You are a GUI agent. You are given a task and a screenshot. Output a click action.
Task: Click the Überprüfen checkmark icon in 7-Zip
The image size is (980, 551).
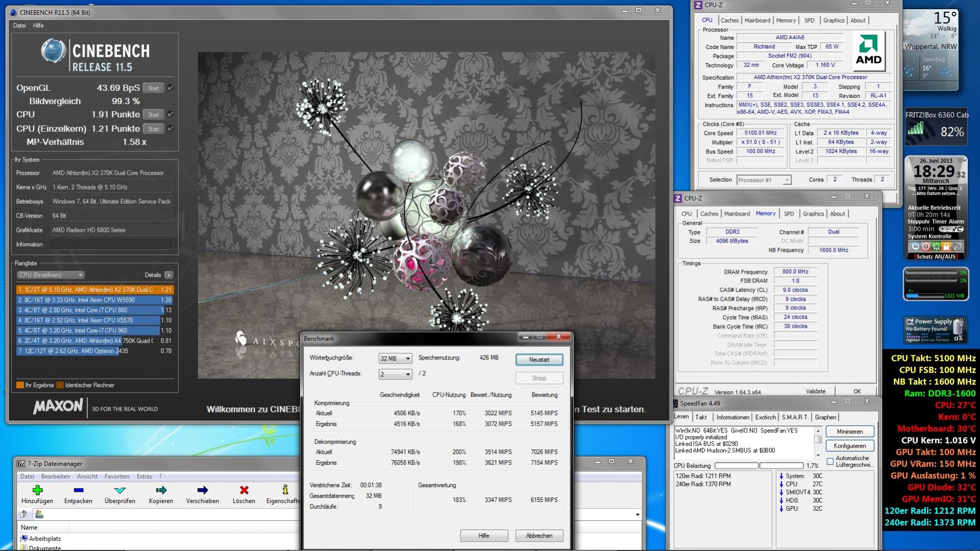click(x=119, y=490)
